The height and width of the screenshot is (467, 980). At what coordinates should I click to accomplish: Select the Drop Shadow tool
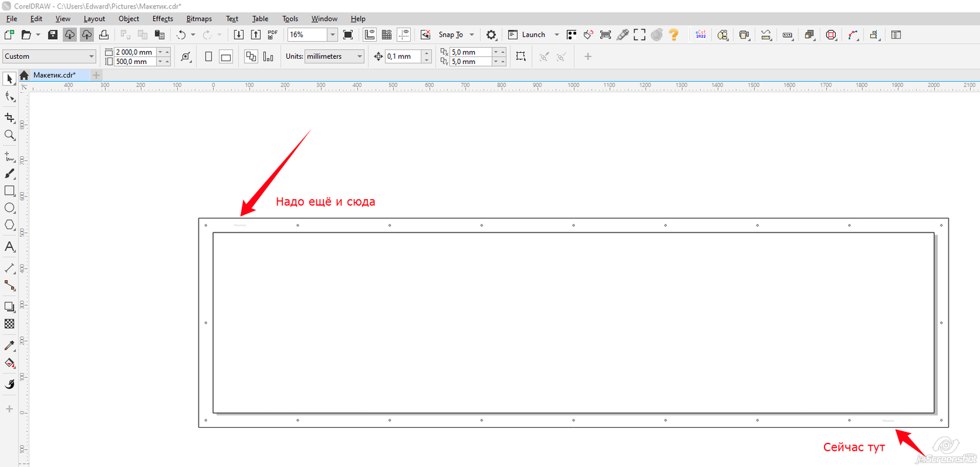coord(10,306)
